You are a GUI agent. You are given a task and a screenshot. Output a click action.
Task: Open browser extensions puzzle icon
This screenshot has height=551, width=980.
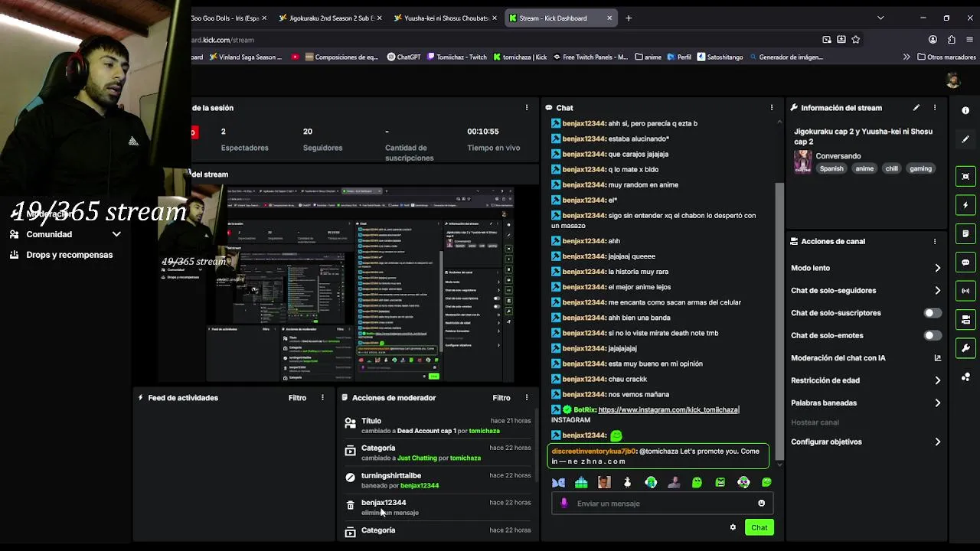(951, 40)
